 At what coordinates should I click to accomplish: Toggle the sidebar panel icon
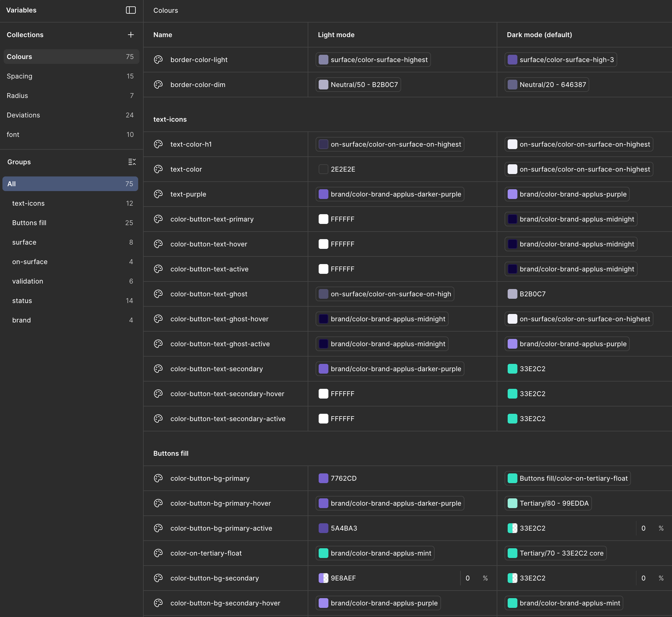click(x=131, y=10)
